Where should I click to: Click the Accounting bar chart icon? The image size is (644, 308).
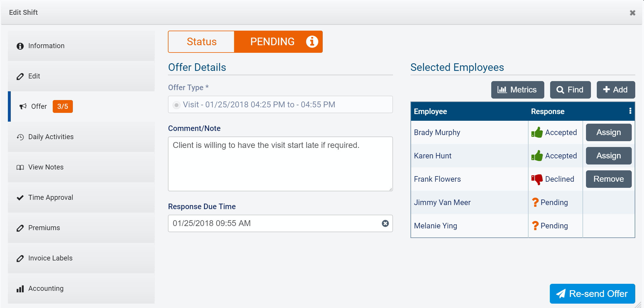20,289
